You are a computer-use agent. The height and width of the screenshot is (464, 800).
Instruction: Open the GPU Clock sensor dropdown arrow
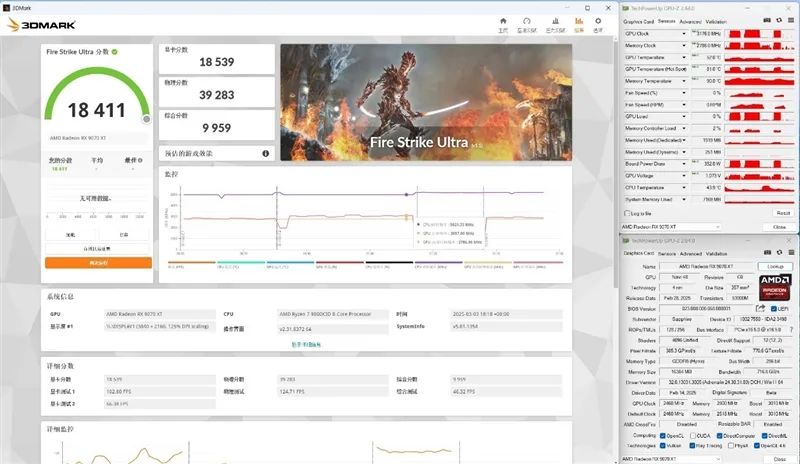[684, 34]
